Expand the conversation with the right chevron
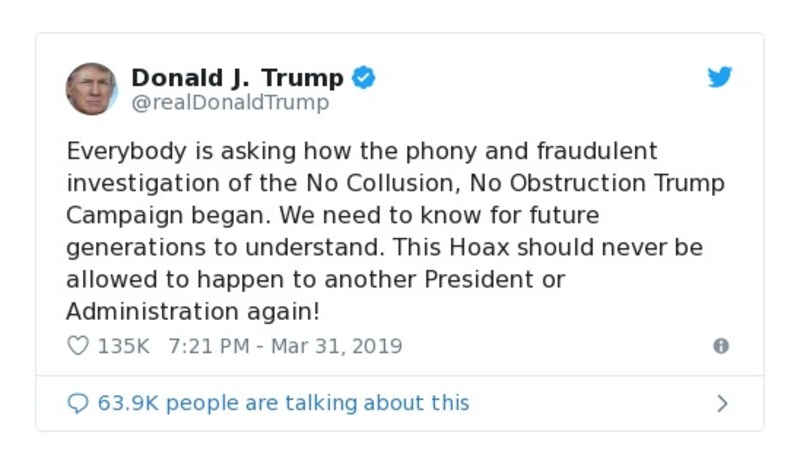 pos(722,403)
